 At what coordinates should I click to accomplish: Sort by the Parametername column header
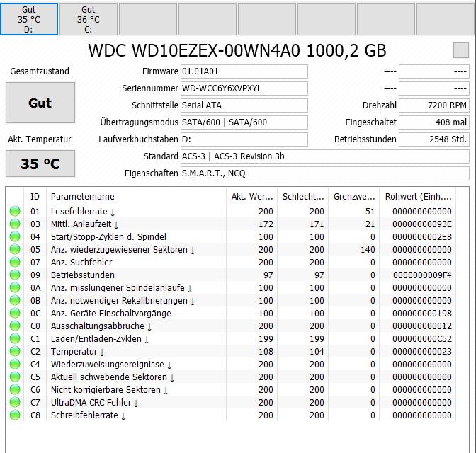[136, 197]
